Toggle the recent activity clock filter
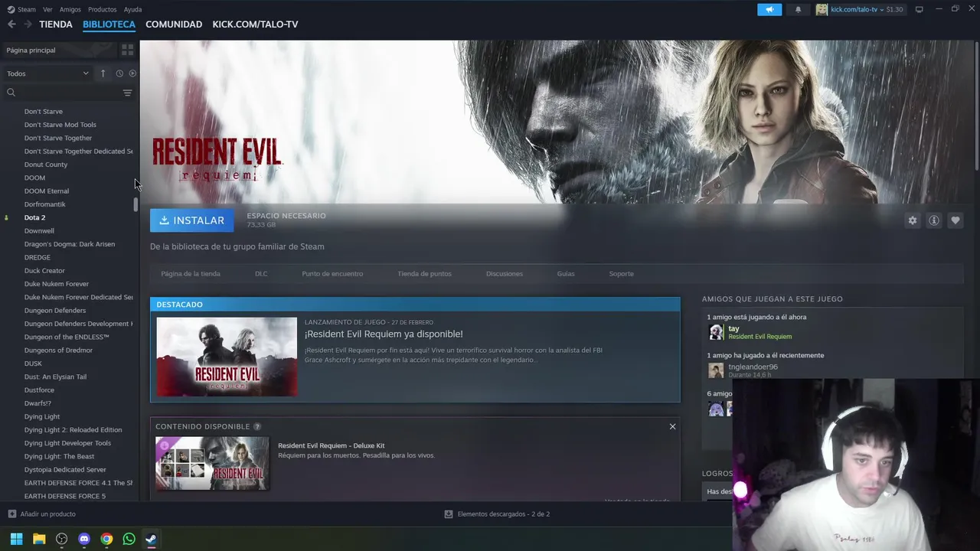Screen dimensions: 980x551 pyautogui.click(x=119, y=73)
